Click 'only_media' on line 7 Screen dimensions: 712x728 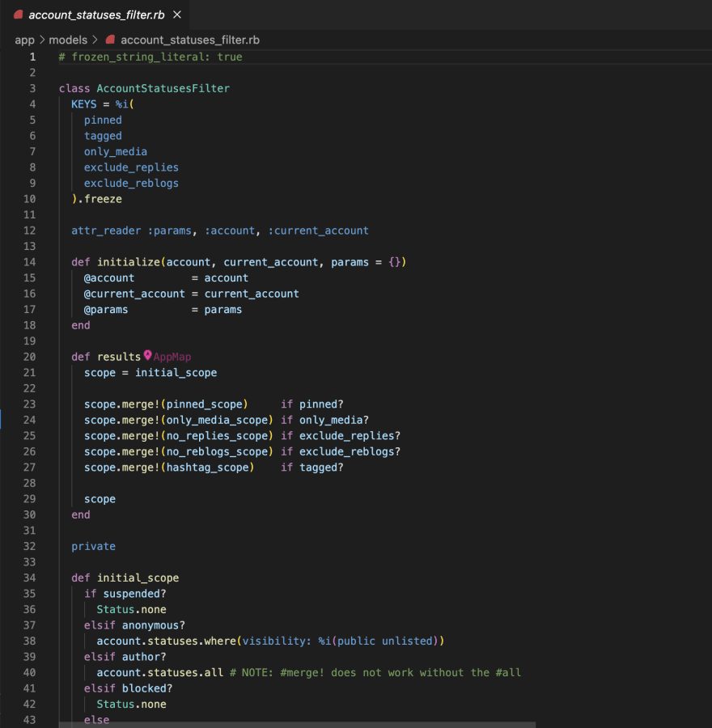[x=116, y=151]
